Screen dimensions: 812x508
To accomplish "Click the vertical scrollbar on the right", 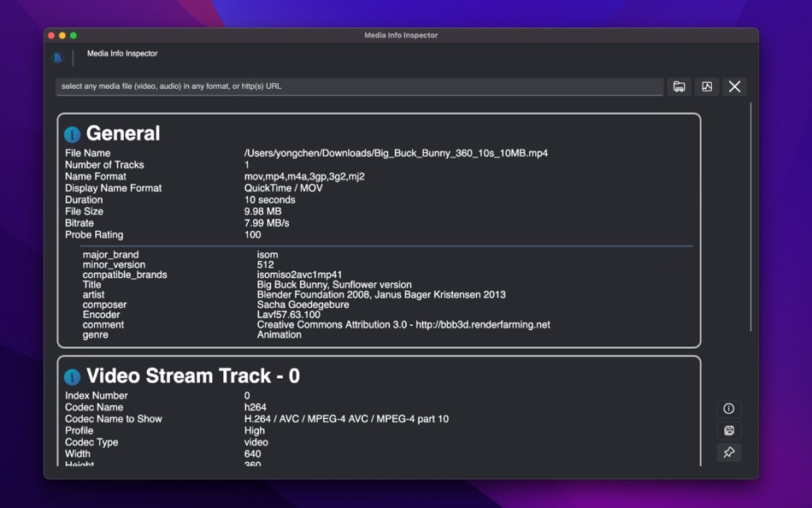I will pos(750,216).
